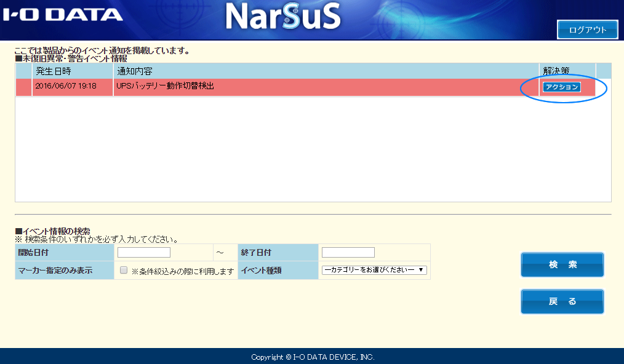This screenshot has width=624, height=364.
Task: Click the 発生日時 column header
Action: [x=73, y=71]
